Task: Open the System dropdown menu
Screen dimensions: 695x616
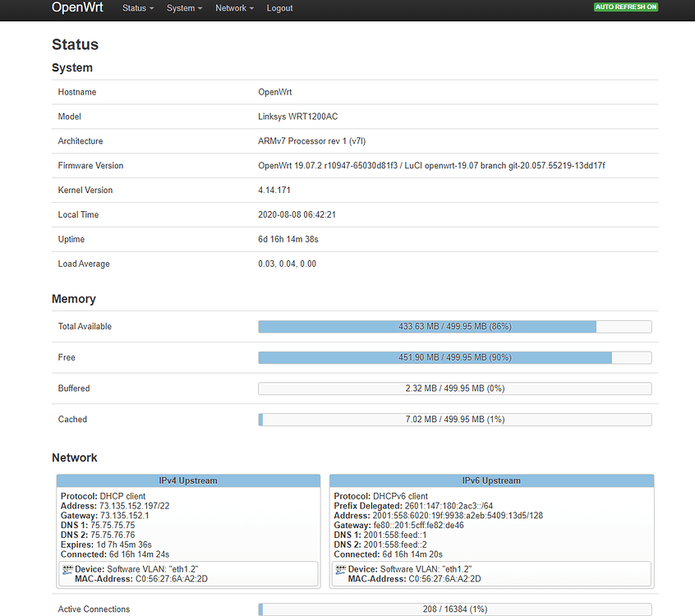Action: coord(184,8)
